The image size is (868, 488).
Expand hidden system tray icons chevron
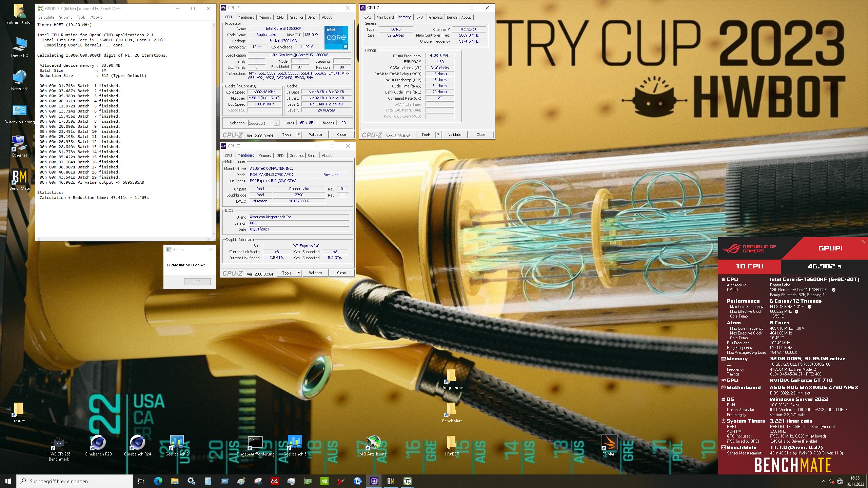click(x=823, y=481)
